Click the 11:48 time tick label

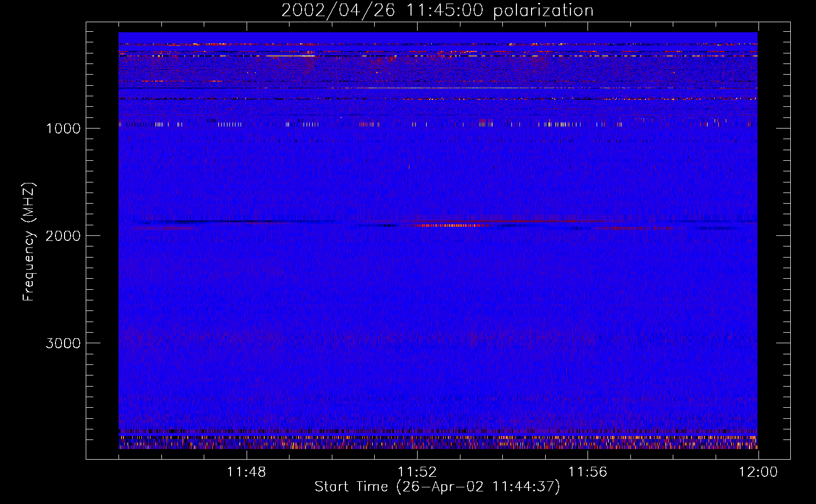pos(246,472)
